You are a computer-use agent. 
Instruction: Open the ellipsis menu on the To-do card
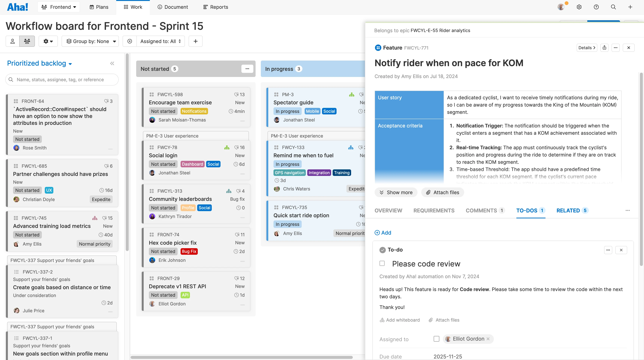(608, 250)
